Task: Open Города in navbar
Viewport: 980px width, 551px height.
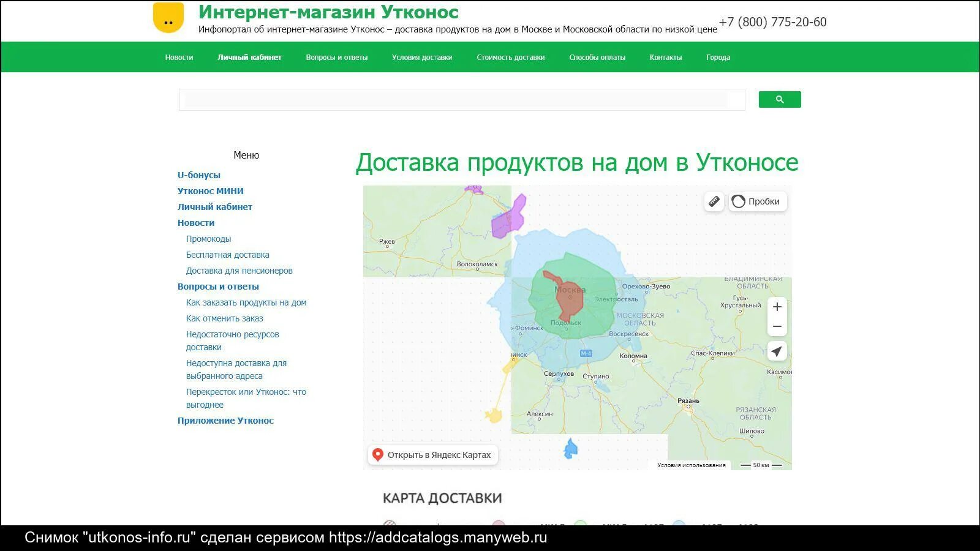Action: tap(718, 58)
